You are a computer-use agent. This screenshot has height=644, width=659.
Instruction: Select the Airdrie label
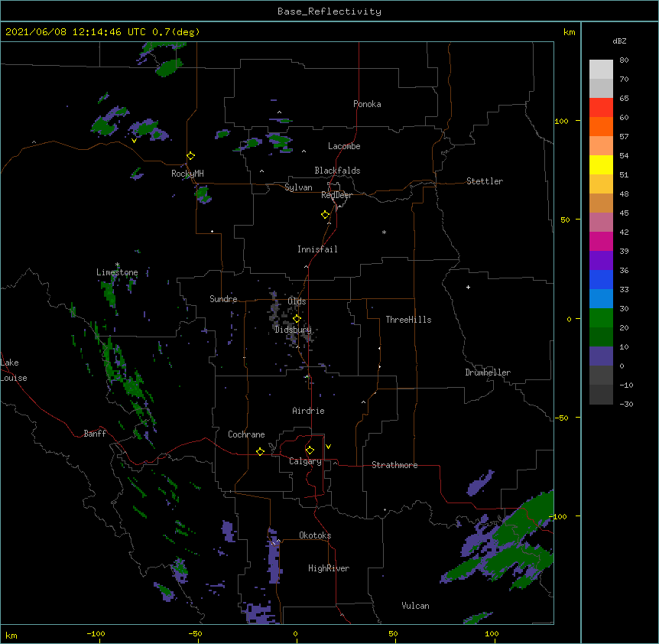coord(309,411)
